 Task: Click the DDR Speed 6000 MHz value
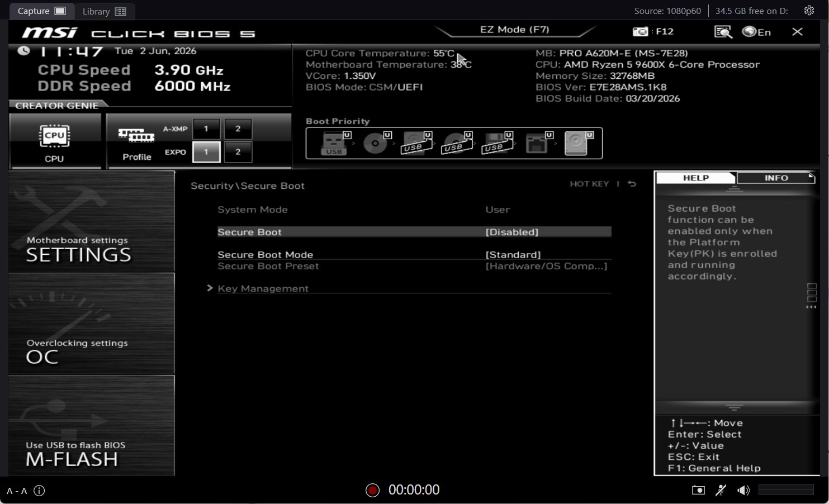click(x=192, y=86)
